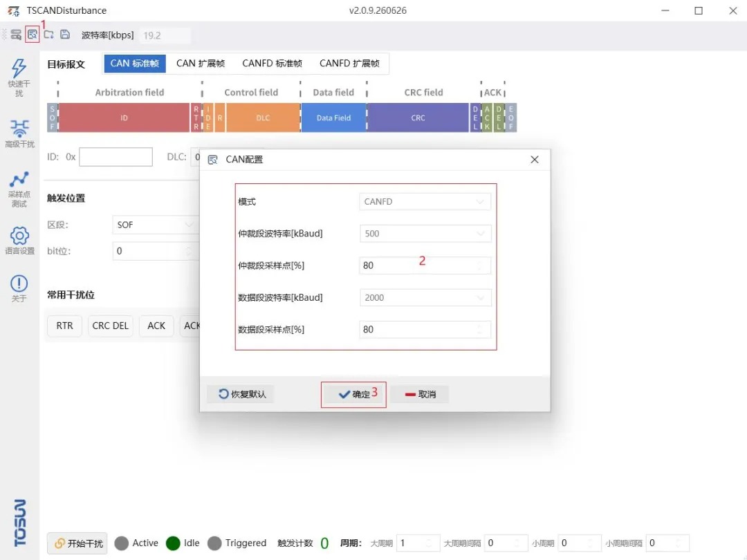Select the orange DLC segment in frame diagram
The width and height of the screenshot is (747, 560).
click(x=263, y=118)
